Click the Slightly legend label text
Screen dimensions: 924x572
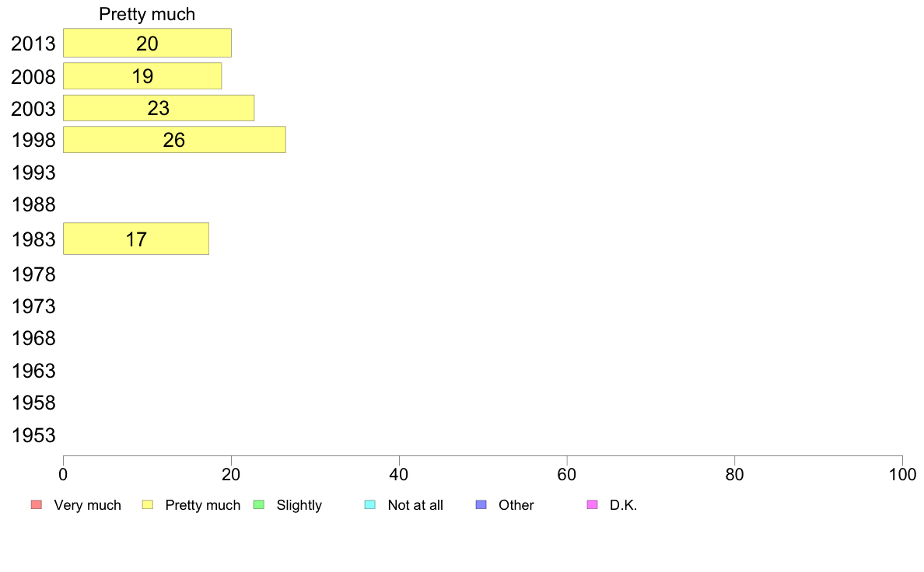[299, 505]
